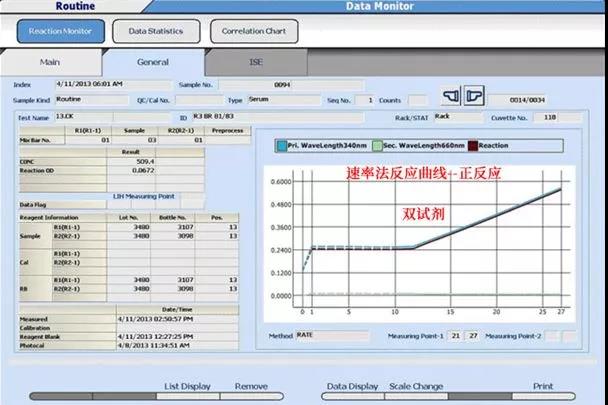
Task: Click the Cuvette No. field 118
Action: tap(557, 117)
